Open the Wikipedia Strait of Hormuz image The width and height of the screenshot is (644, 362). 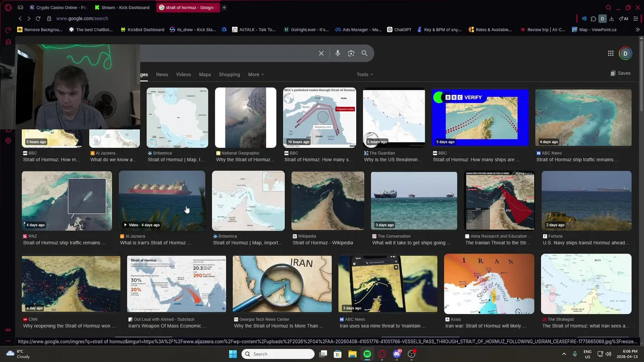(328, 201)
